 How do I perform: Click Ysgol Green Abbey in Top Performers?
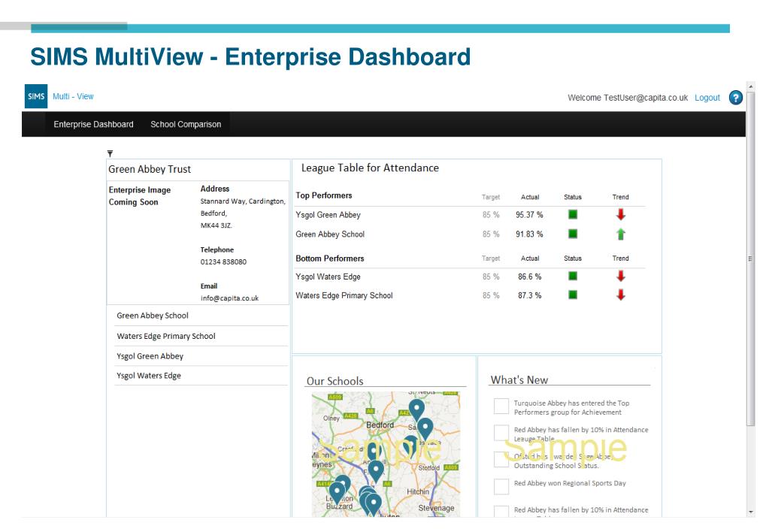(x=328, y=215)
